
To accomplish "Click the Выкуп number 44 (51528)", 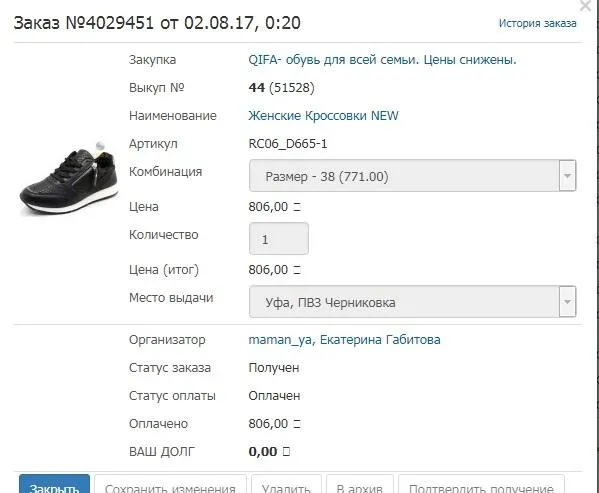I will tap(282, 87).
